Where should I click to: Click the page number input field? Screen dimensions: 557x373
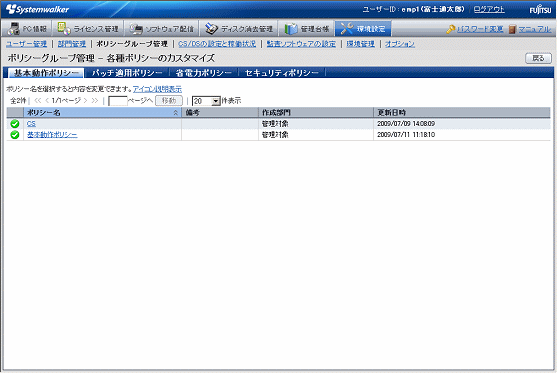pyautogui.click(x=118, y=101)
